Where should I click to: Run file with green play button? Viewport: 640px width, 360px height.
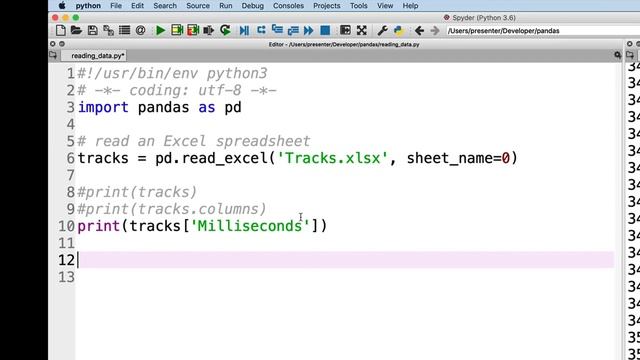click(160, 30)
